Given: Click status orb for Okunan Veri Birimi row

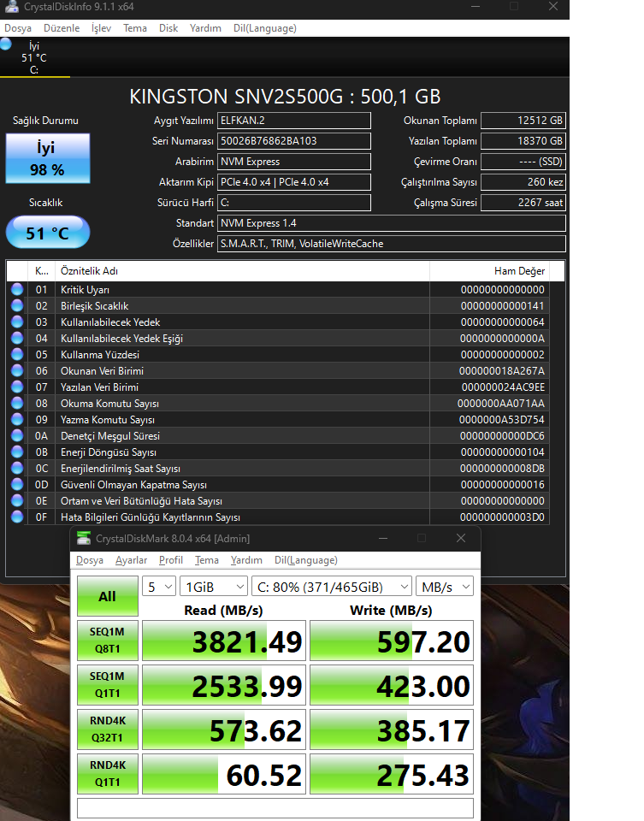Looking at the screenshot, I should [17, 370].
